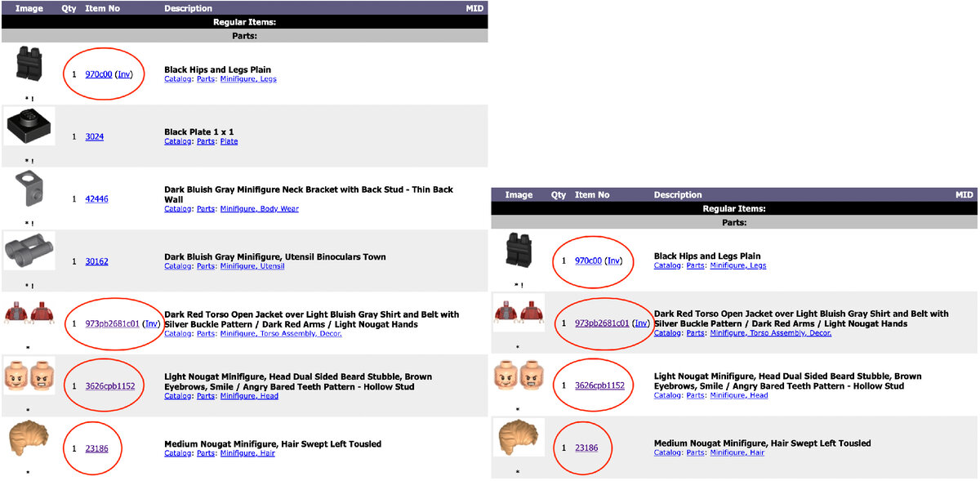Click Catalog link under Neck Bracket description

[177, 209]
